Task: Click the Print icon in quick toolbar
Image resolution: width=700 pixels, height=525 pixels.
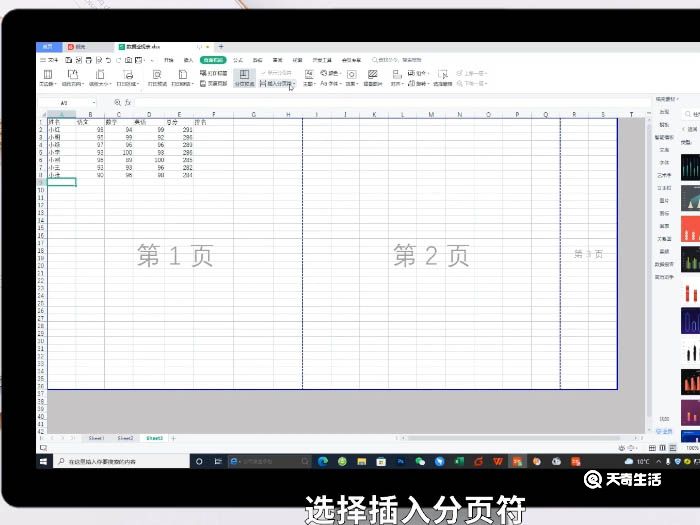Action: (88, 60)
